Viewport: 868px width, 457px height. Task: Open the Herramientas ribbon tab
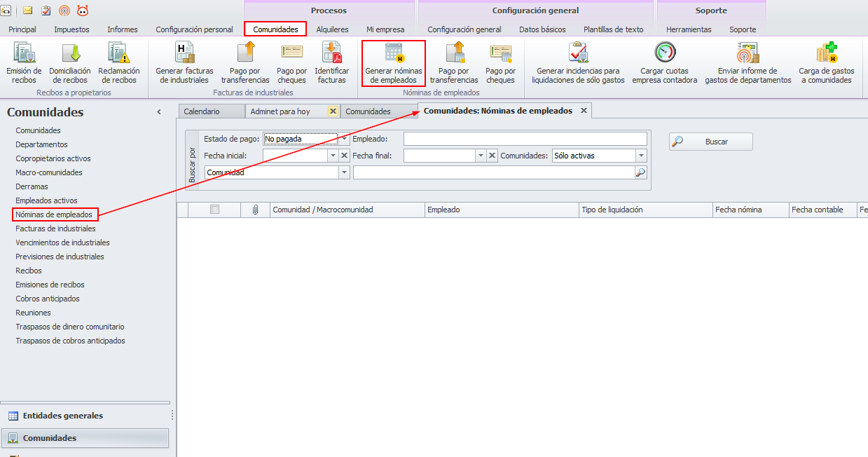(x=689, y=29)
